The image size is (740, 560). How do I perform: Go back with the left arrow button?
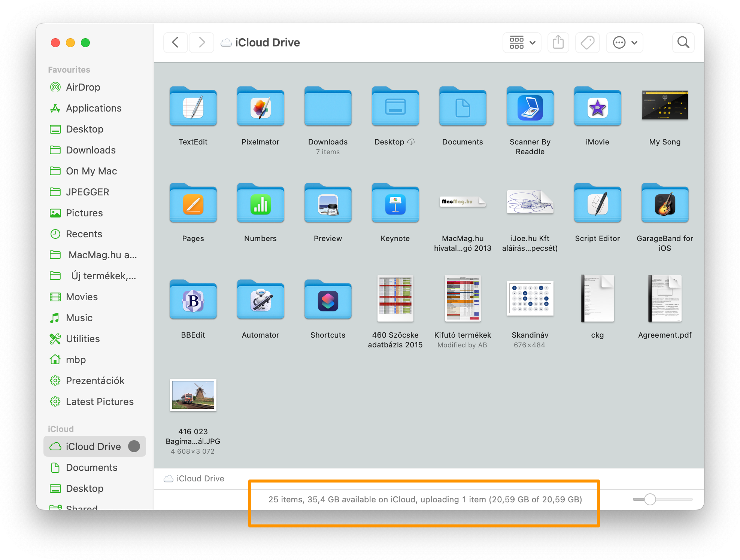click(175, 42)
